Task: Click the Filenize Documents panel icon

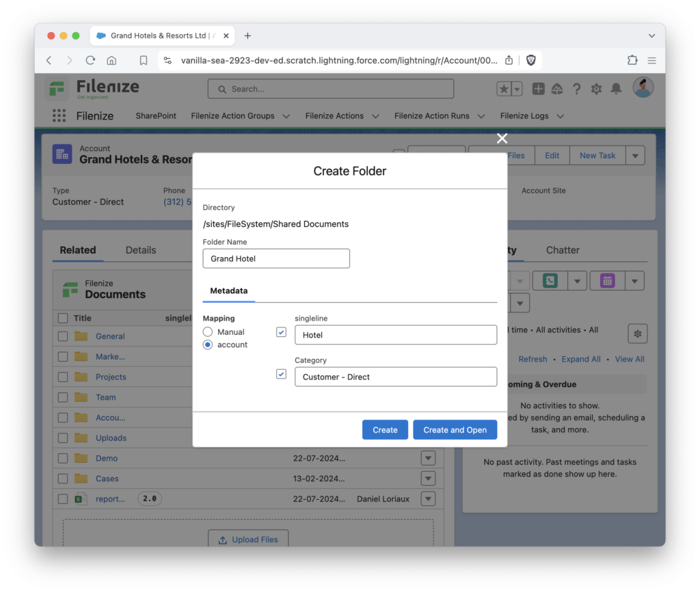Action: 70,289
